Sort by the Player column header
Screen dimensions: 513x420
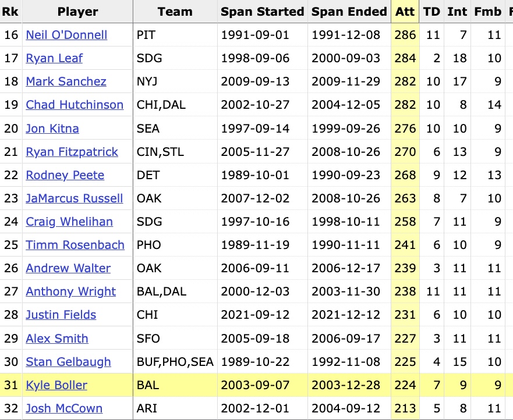point(77,12)
